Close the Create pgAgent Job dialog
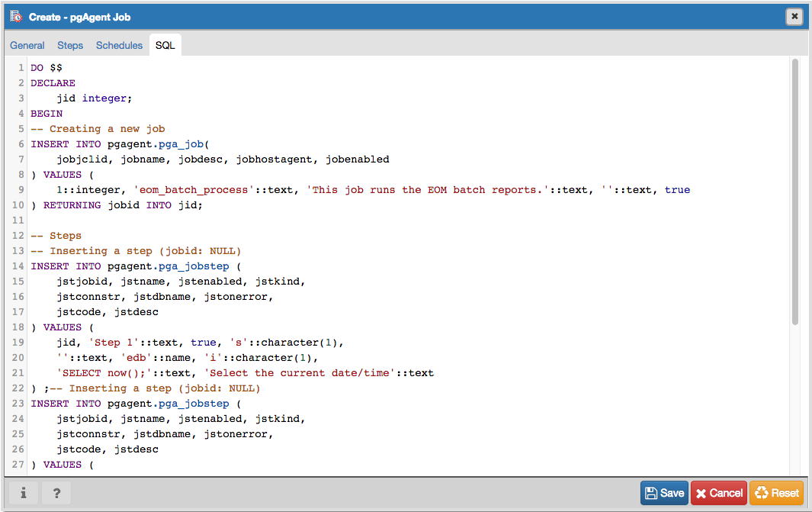The width and height of the screenshot is (812, 512). click(794, 16)
